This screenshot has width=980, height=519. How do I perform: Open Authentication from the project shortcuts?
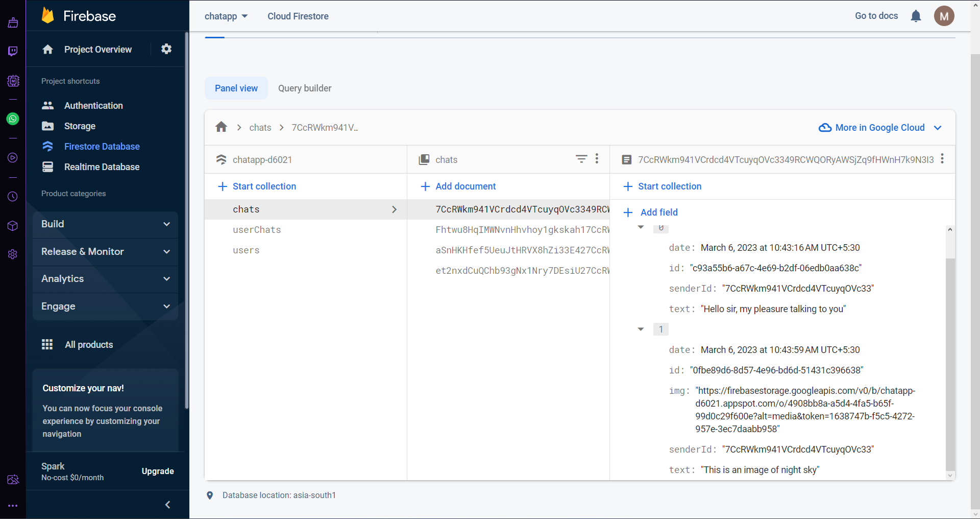tap(93, 106)
